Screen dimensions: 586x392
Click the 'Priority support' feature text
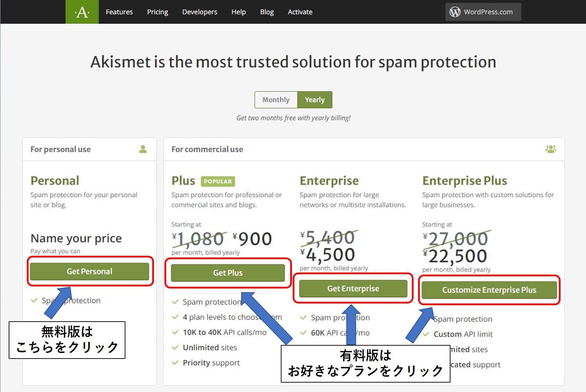[211, 363]
